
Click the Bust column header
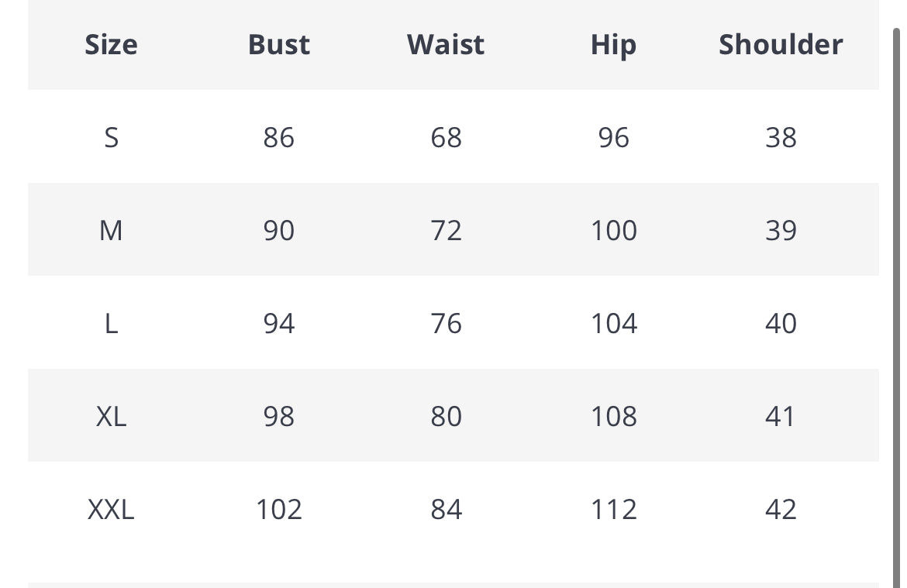pyautogui.click(x=279, y=44)
